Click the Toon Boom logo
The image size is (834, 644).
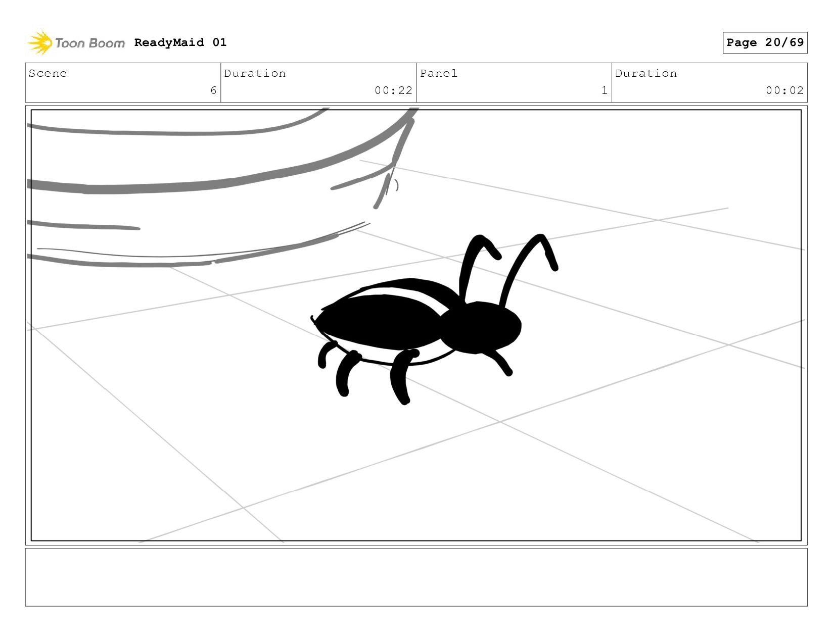[76, 43]
